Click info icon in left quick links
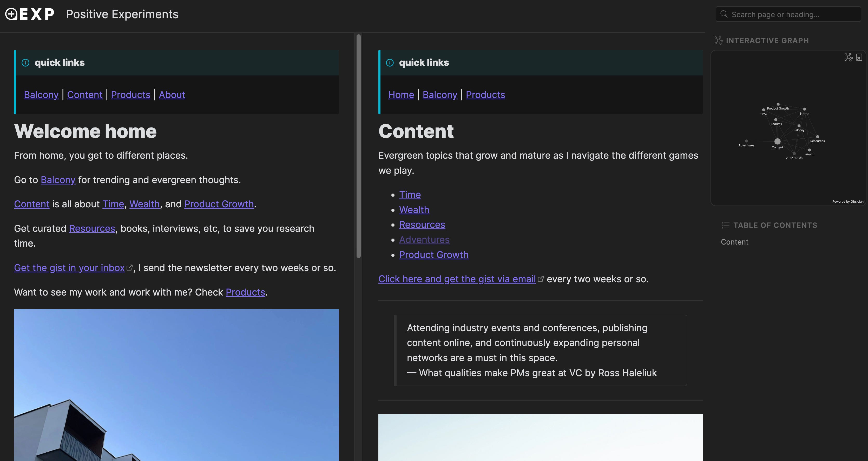868x461 pixels. (26, 63)
